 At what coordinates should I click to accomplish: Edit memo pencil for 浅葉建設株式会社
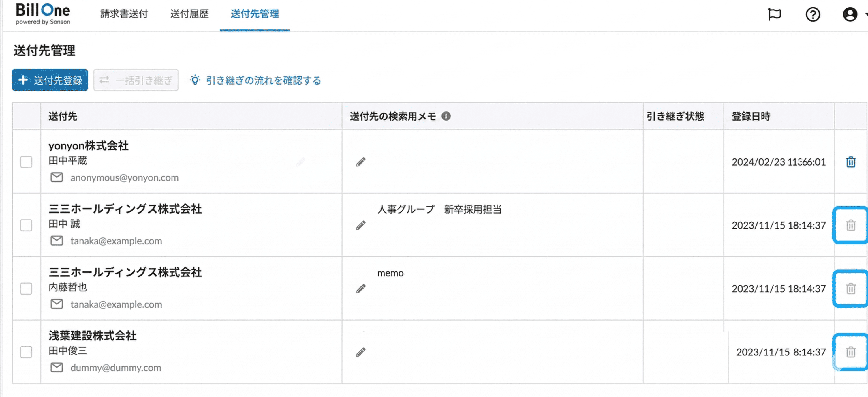pyautogui.click(x=360, y=352)
